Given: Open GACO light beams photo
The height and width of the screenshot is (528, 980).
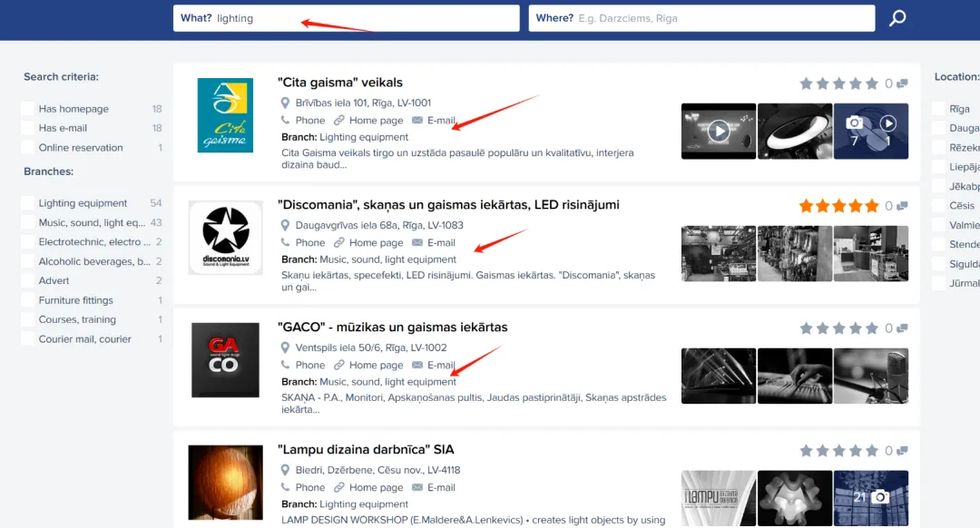Looking at the screenshot, I should tap(718, 376).
